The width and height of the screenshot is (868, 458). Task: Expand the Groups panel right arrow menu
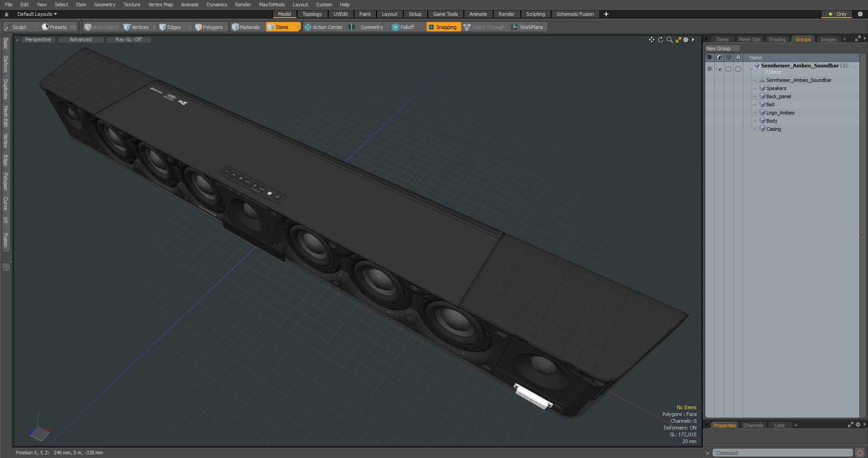click(864, 39)
